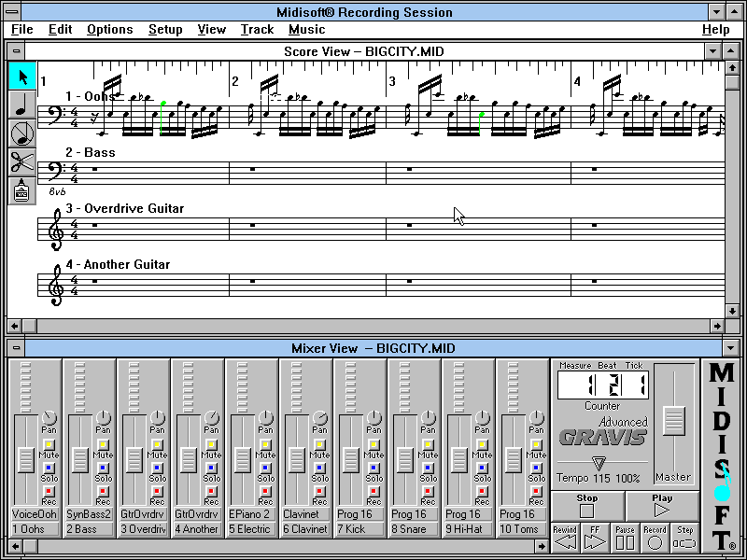Arm Rec on the 5 Electric track
747x560 pixels.
266,491
